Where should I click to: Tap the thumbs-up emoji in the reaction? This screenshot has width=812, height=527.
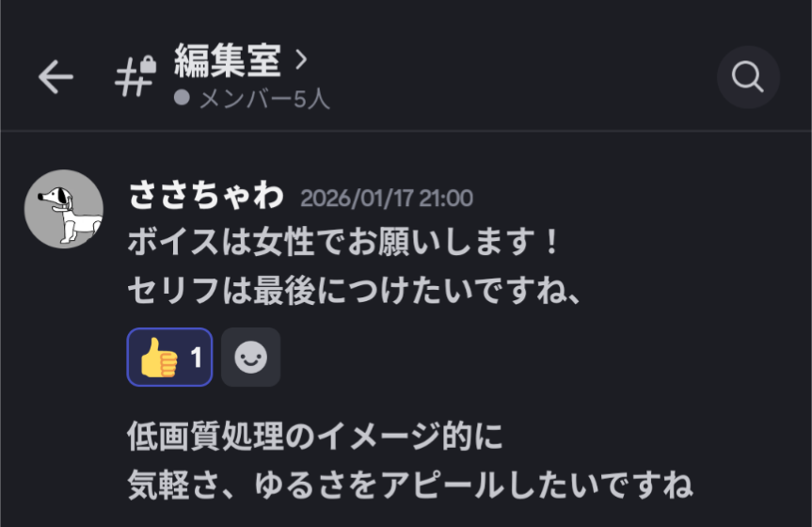(159, 357)
